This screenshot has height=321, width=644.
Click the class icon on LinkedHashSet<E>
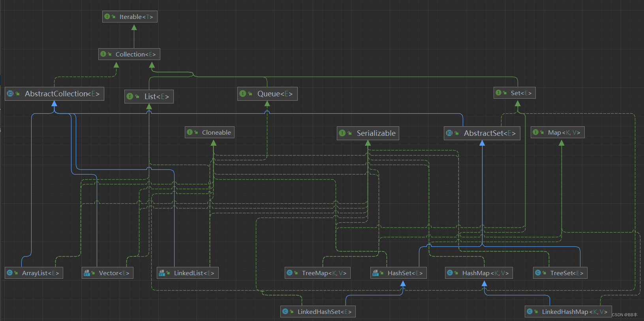pos(285,312)
